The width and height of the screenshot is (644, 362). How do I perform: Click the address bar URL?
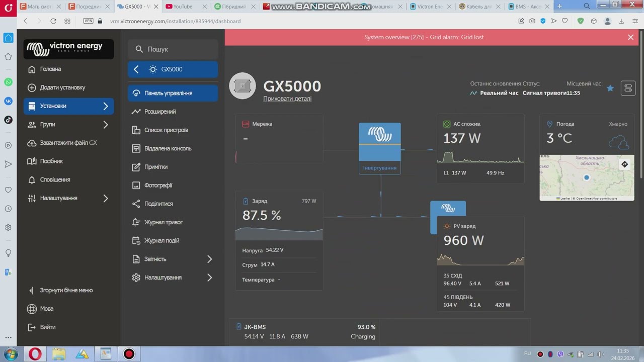pos(176,21)
